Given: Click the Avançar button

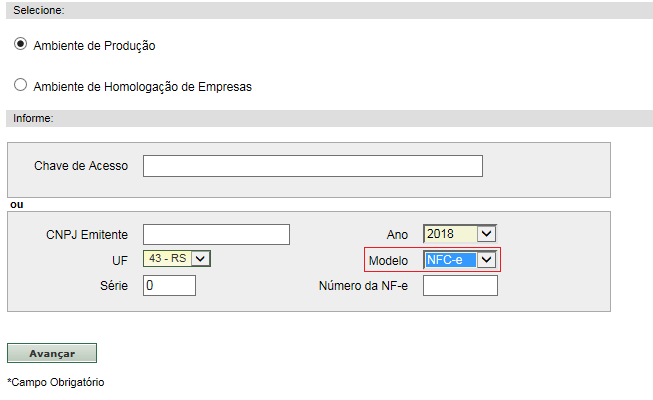Looking at the screenshot, I should click(x=52, y=353).
